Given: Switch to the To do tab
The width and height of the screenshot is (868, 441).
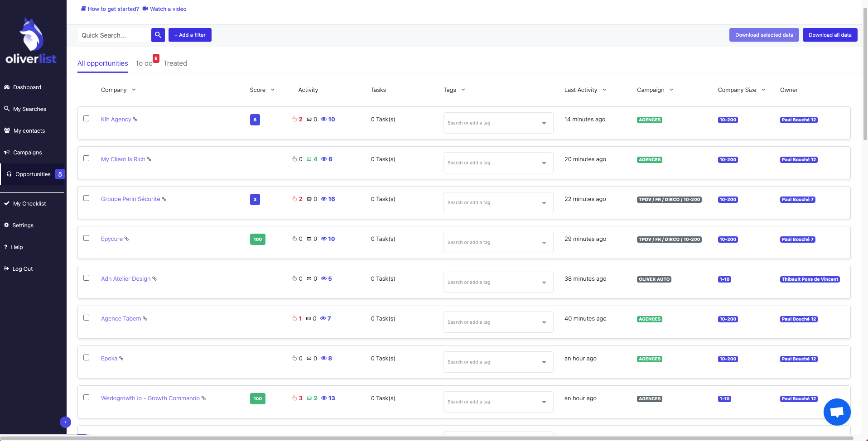Looking at the screenshot, I should (x=144, y=63).
